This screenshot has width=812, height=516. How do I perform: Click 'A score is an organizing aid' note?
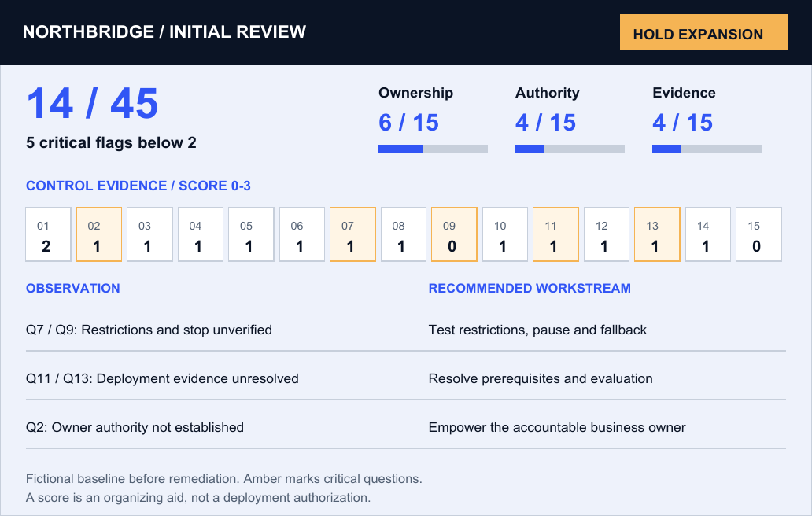(x=198, y=497)
